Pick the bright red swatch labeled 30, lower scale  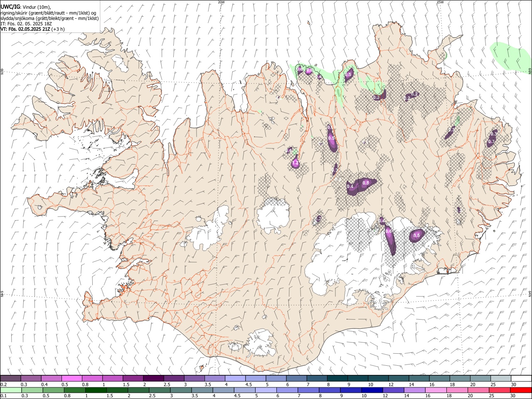[520, 390]
